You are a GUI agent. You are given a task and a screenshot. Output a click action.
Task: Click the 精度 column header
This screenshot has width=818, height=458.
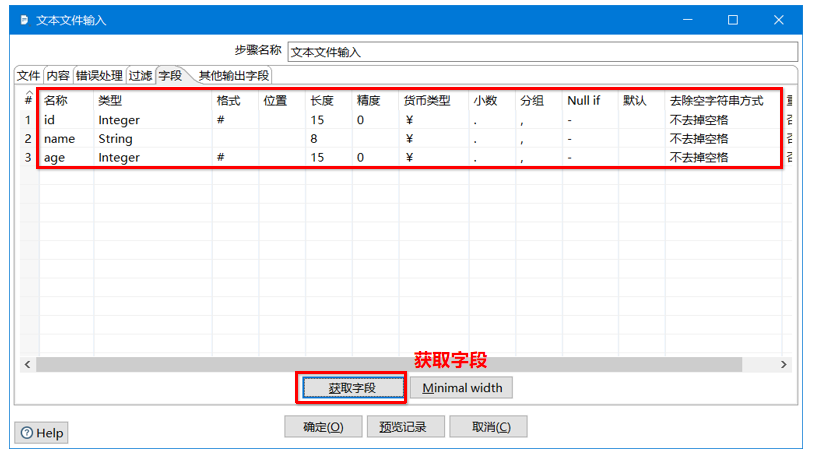(376, 100)
